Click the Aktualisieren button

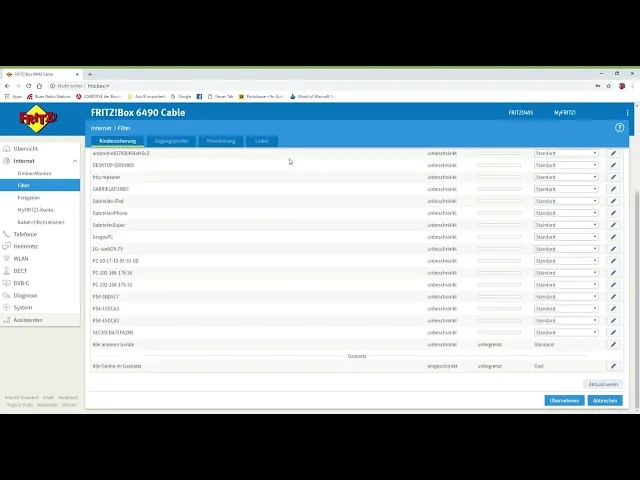click(x=603, y=384)
